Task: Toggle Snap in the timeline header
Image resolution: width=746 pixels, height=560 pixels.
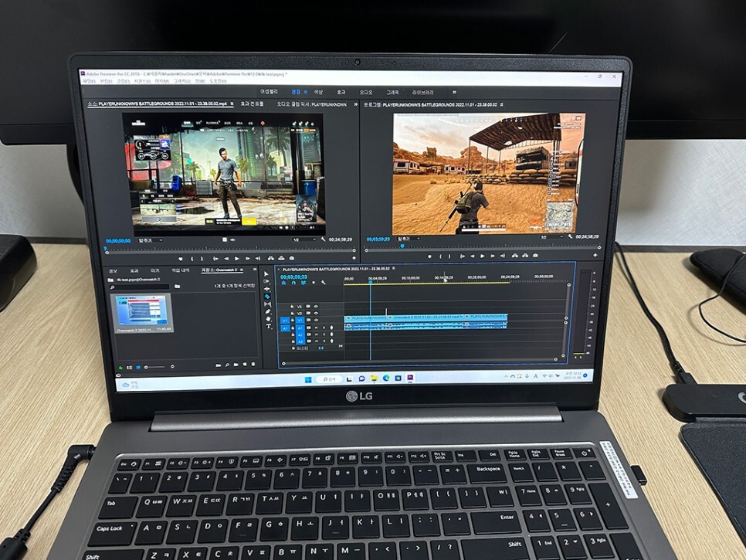Action: (293, 283)
